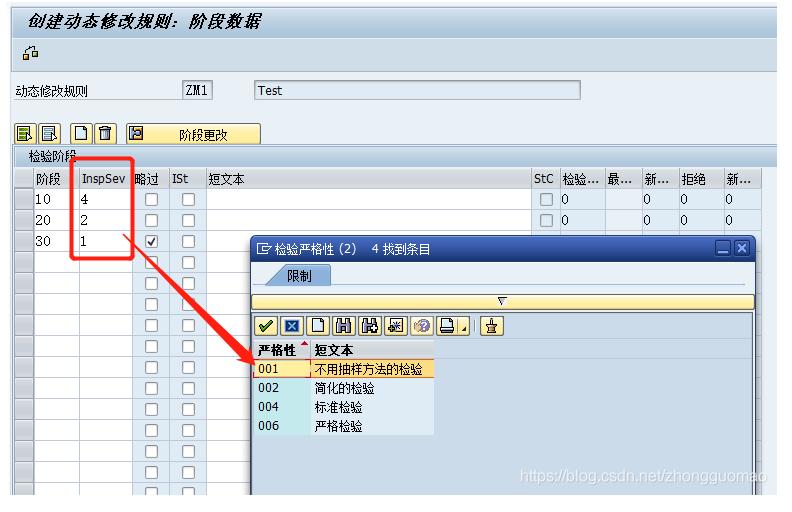The height and width of the screenshot is (512, 792).
Task: Select severity 002 简化的检验
Action: point(343,388)
